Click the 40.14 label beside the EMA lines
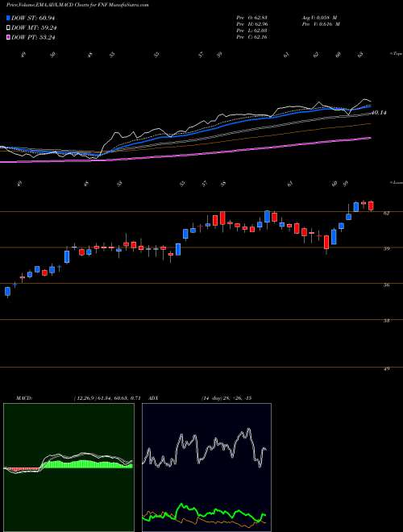403x532 pixels. click(x=379, y=112)
